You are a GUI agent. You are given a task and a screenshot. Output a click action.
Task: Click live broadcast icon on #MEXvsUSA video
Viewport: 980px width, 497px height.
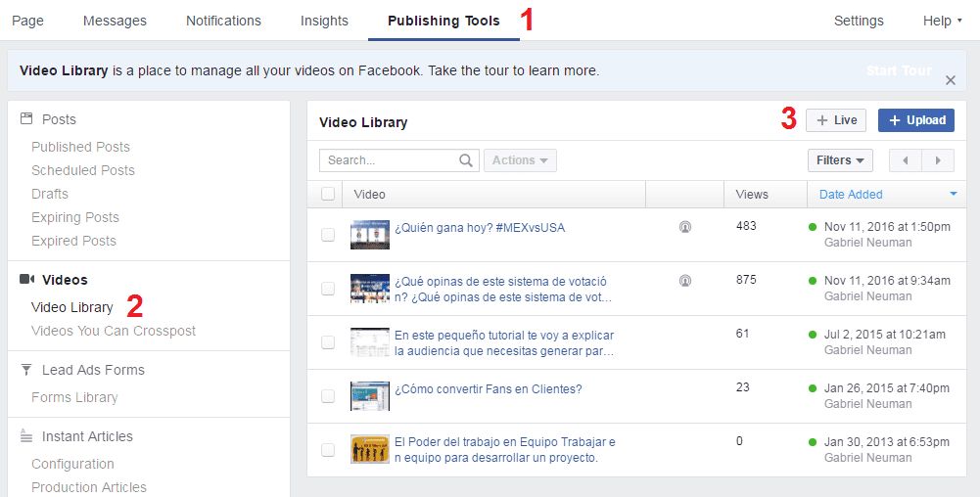(685, 227)
